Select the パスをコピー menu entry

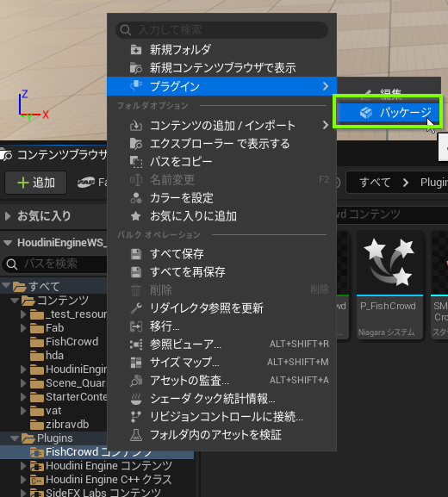[x=221, y=162]
